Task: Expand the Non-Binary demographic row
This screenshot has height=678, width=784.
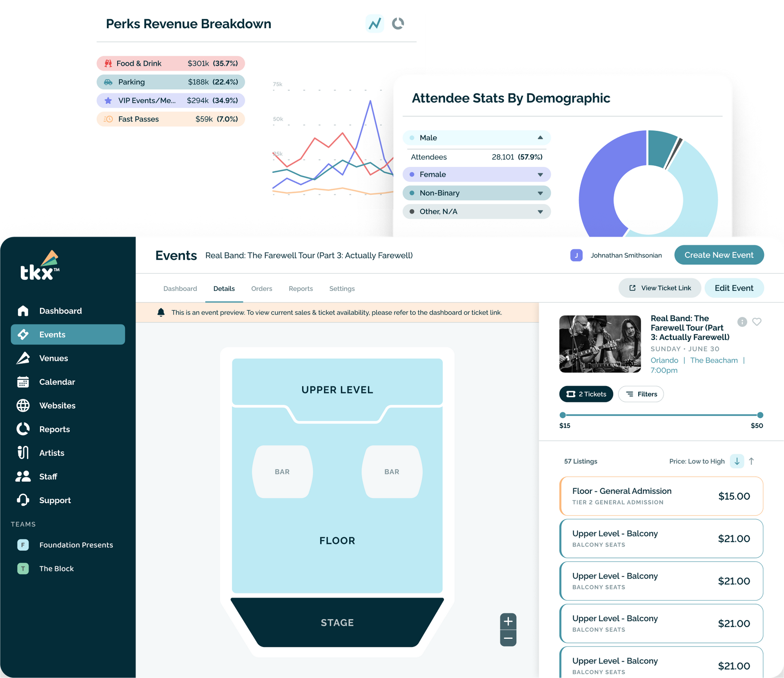Action: point(540,193)
